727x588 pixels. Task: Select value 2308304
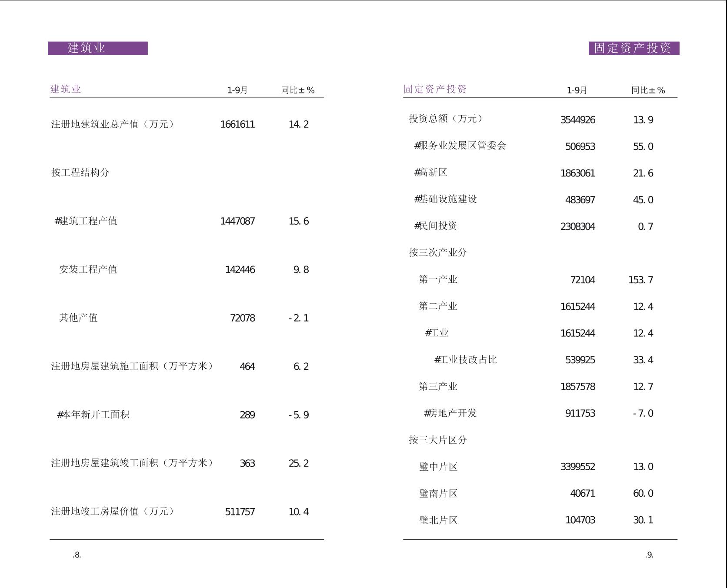click(578, 227)
